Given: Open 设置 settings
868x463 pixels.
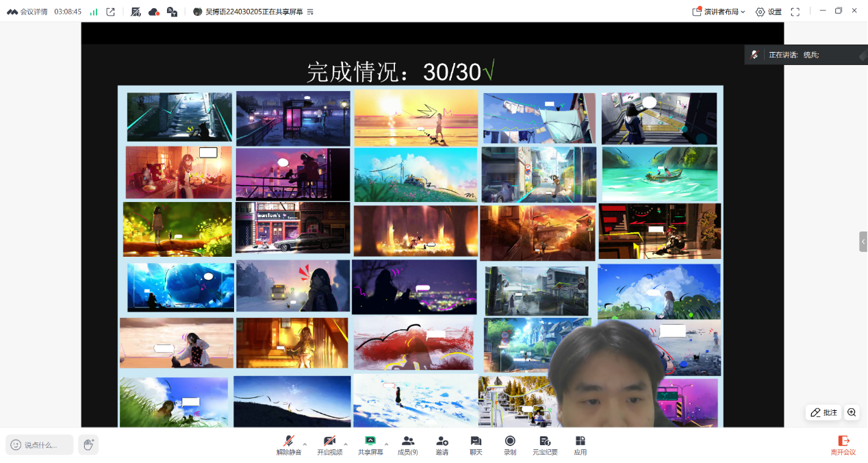Looking at the screenshot, I should point(769,12).
